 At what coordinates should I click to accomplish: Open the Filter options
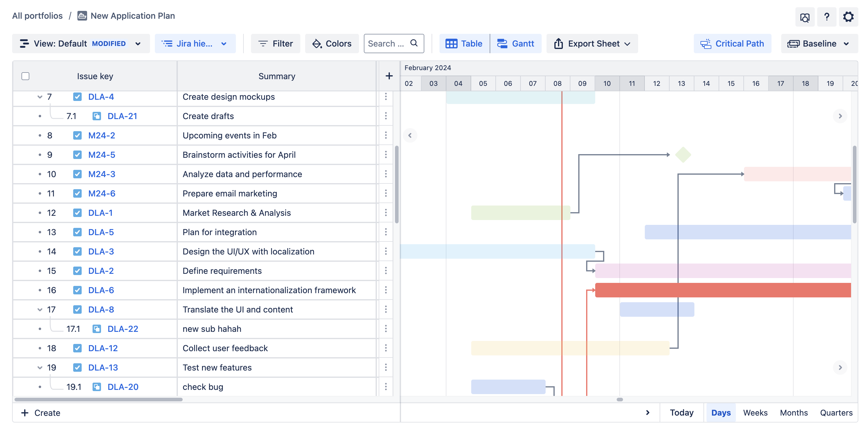click(275, 44)
